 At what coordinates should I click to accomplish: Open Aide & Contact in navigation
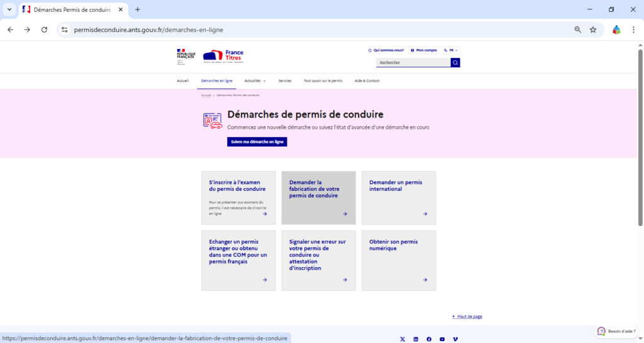click(x=367, y=81)
